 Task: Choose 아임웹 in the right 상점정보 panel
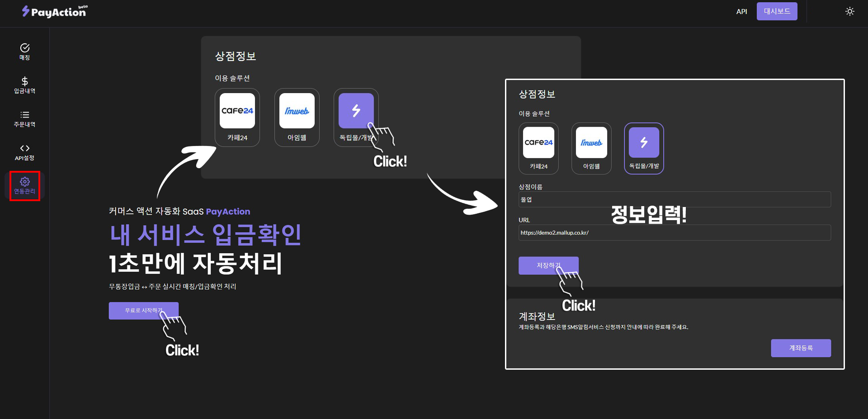[591, 148]
